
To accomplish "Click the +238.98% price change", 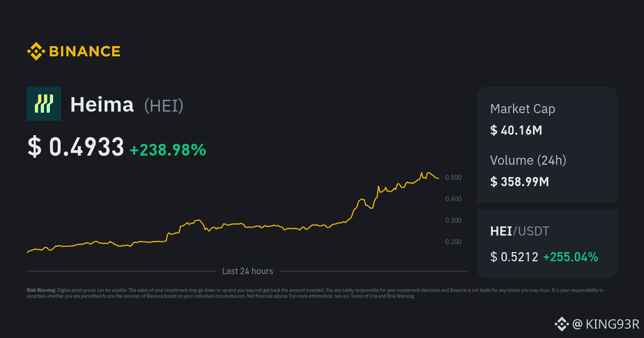I will pyautogui.click(x=168, y=150).
